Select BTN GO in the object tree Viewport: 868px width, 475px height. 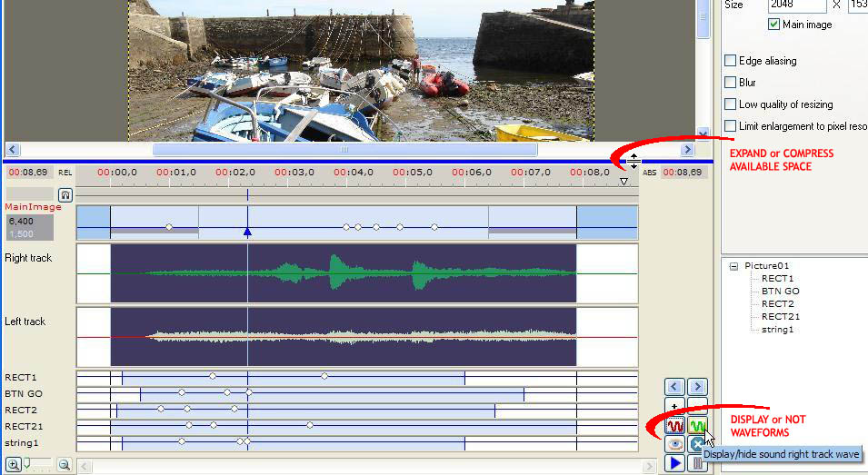click(x=780, y=292)
